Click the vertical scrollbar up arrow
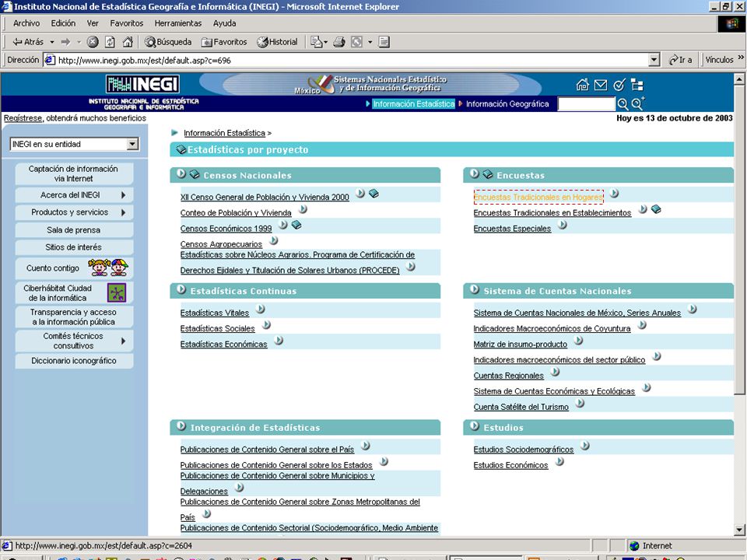747x560 pixels. 739,79
